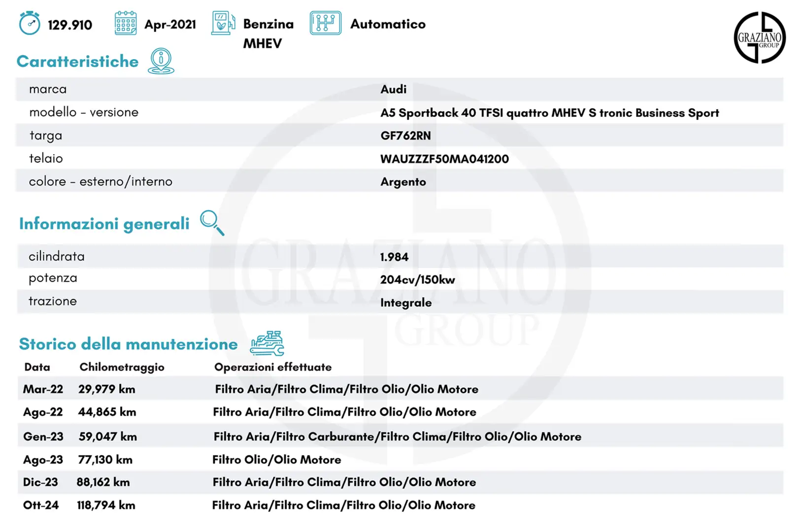Select the 77,130 km mileage entry
This screenshot has height=532, width=798.
105,460
